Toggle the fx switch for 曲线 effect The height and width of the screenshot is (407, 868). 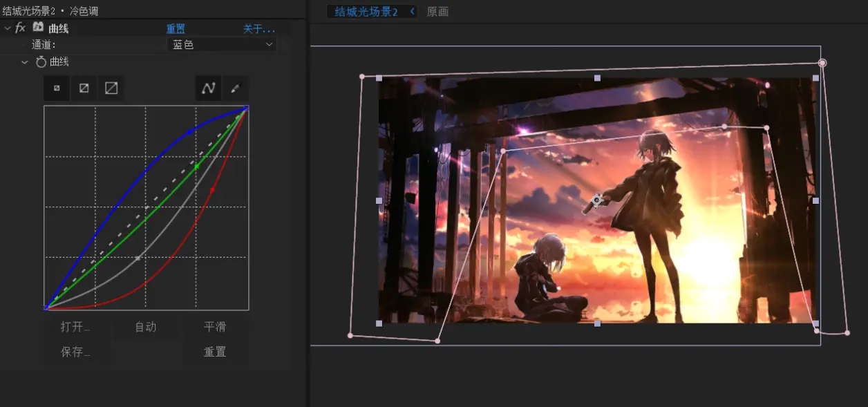click(21, 28)
